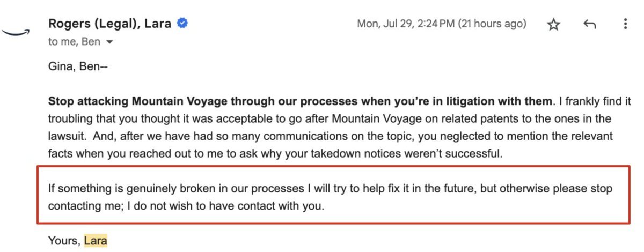Screen dimensions: 644x252
Task: Click the blue verified sender badge
Action: [x=182, y=24]
